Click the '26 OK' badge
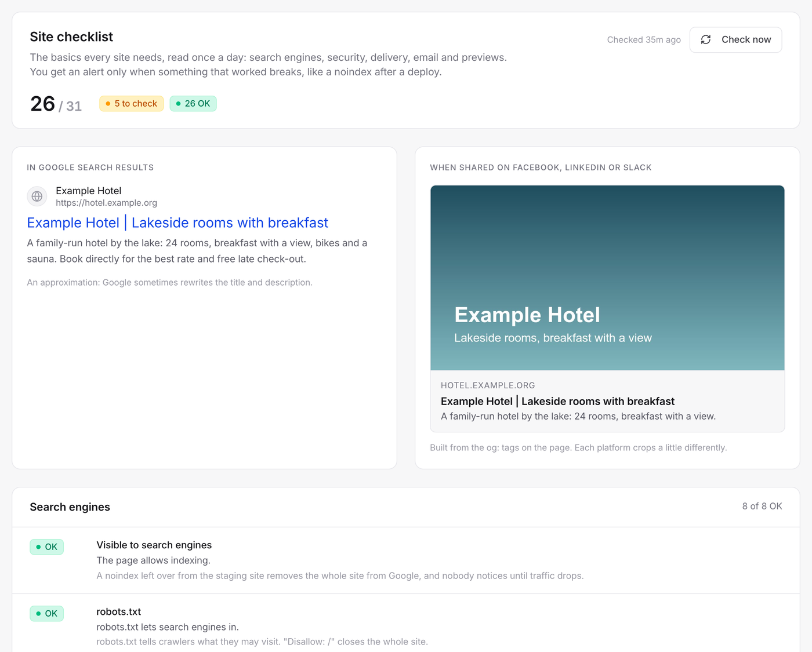Viewport: 812px width, 652px height. tap(193, 104)
